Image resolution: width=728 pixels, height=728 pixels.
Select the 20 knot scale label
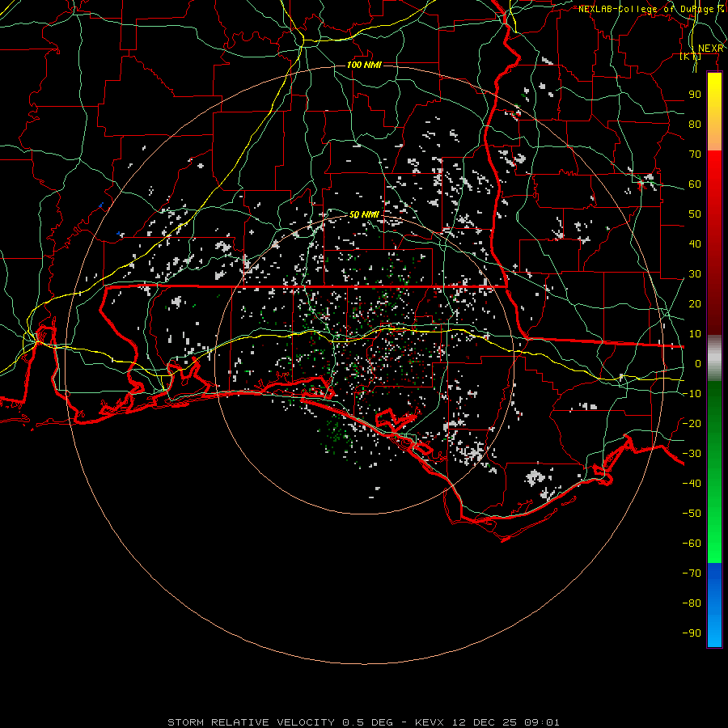click(695, 303)
